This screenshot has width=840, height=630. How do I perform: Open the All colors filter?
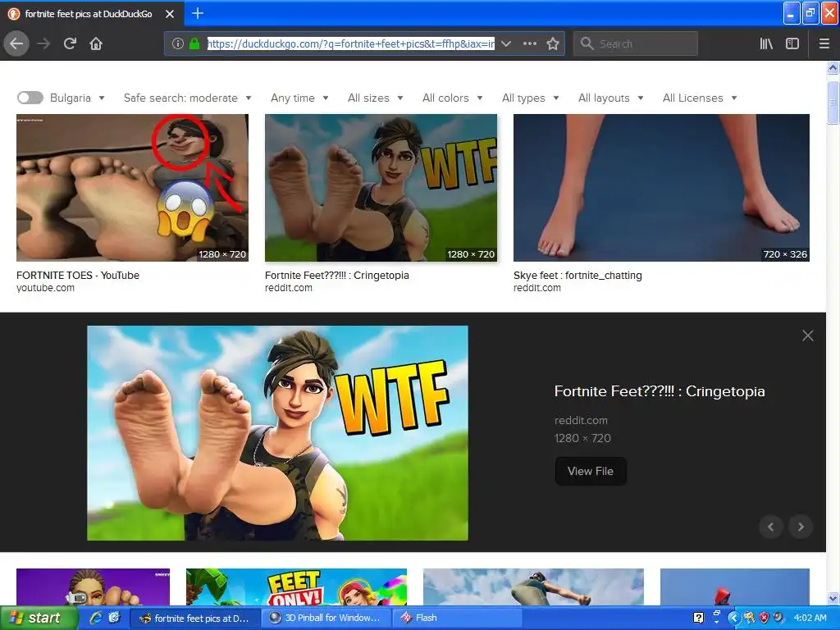pos(452,98)
